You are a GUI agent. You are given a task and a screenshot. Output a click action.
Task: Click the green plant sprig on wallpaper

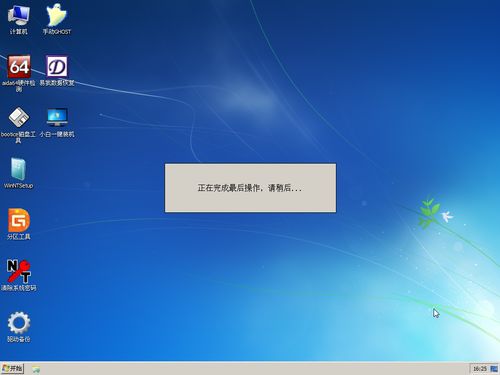point(428,213)
